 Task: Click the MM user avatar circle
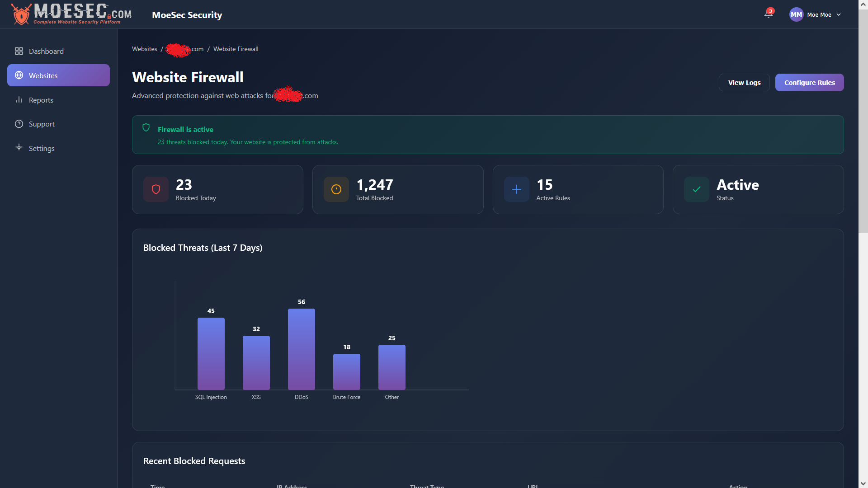point(796,14)
